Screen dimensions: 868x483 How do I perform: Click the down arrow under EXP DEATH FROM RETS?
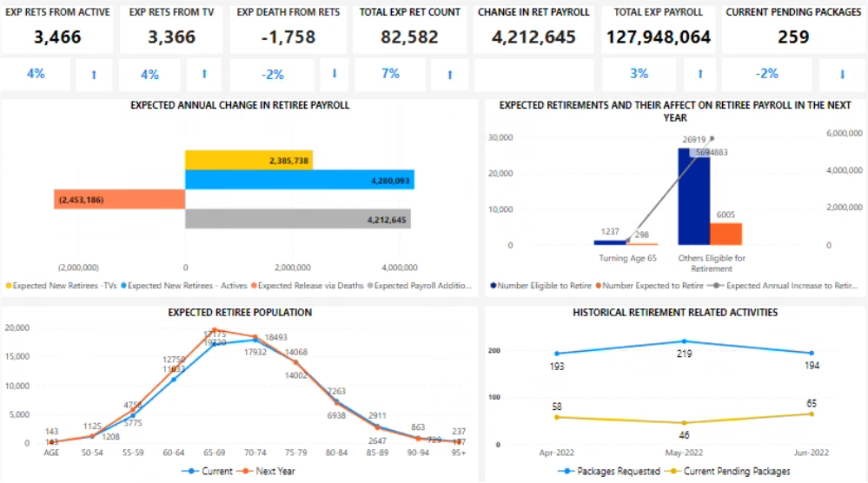pyautogui.click(x=335, y=75)
